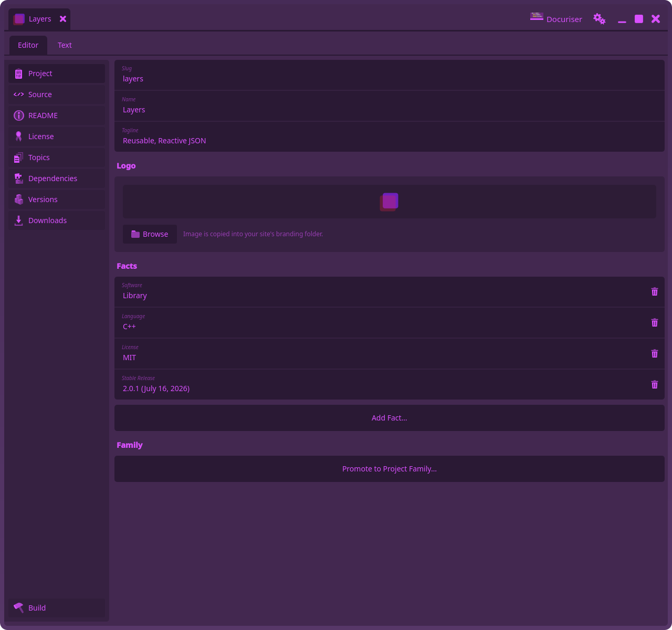
Task: Open settings via the gears icon
Action: [600, 19]
